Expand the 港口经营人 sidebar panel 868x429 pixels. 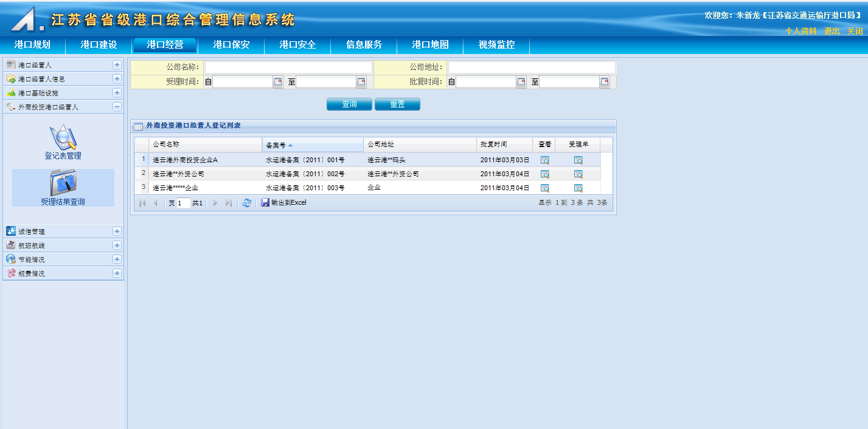click(x=117, y=64)
